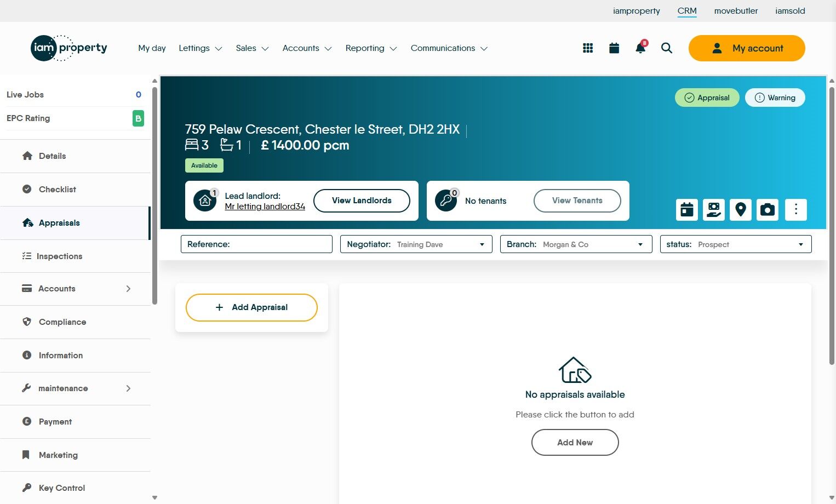Viewport: 836px width, 504px height.
Task: Click the map pin icon on the property banner
Action: click(x=740, y=209)
